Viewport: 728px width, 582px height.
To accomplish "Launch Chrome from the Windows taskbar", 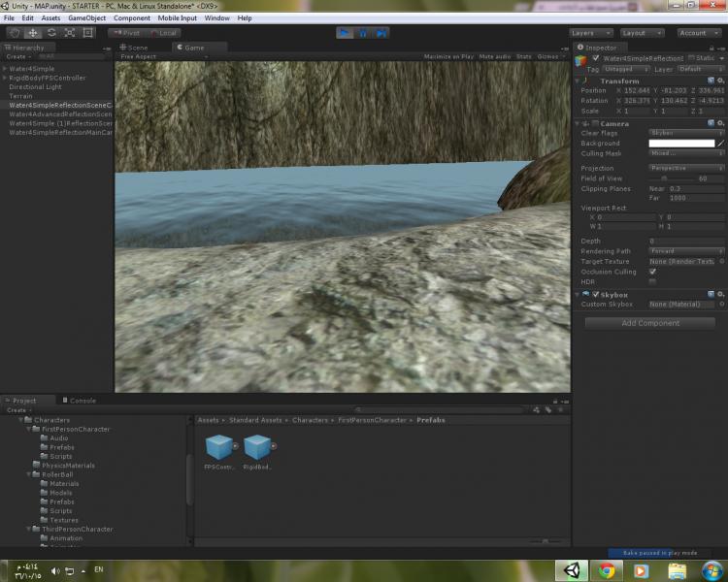I will (x=607, y=570).
